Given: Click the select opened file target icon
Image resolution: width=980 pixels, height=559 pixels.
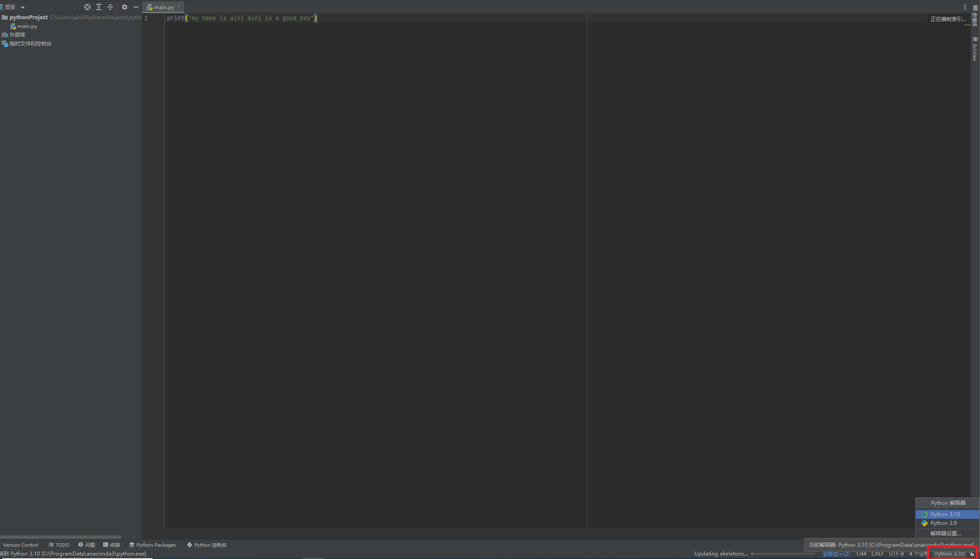Looking at the screenshot, I should (x=87, y=7).
